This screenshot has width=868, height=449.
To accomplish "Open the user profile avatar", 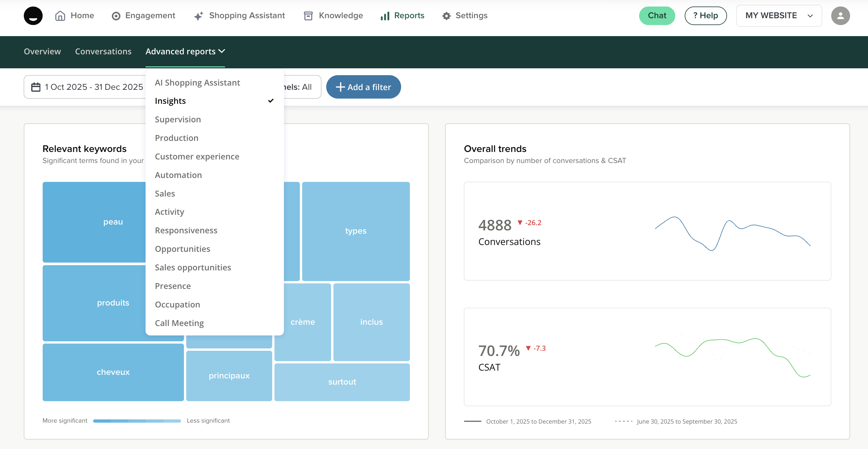I will tap(840, 16).
